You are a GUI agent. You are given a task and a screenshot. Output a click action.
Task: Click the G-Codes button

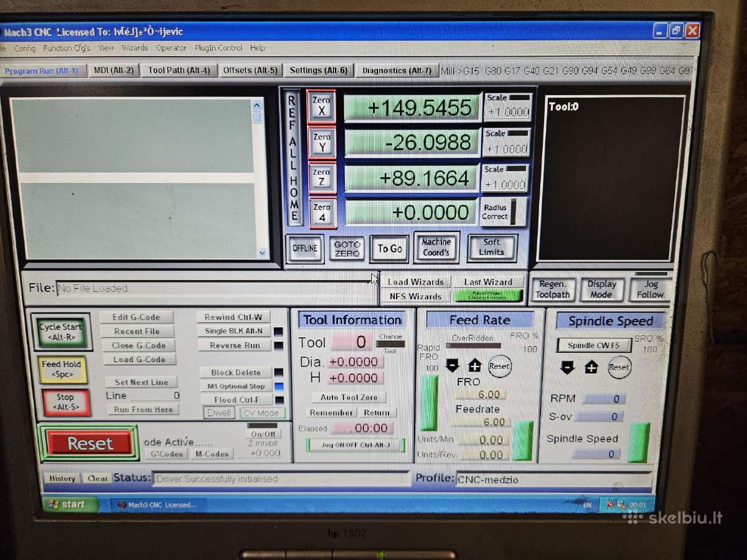pyautogui.click(x=166, y=454)
